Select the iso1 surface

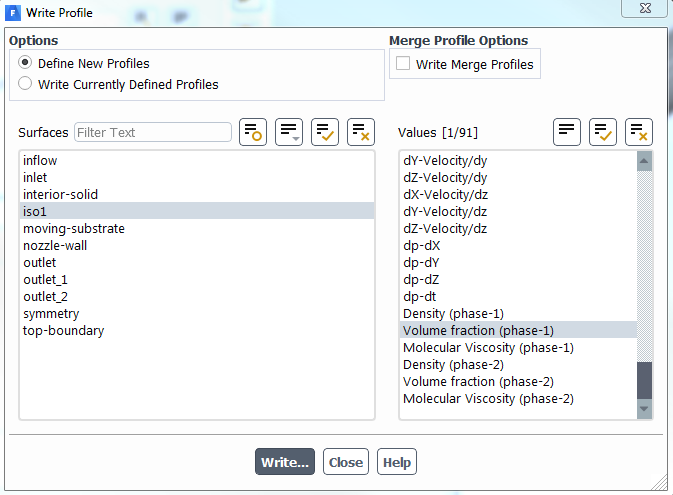197,211
